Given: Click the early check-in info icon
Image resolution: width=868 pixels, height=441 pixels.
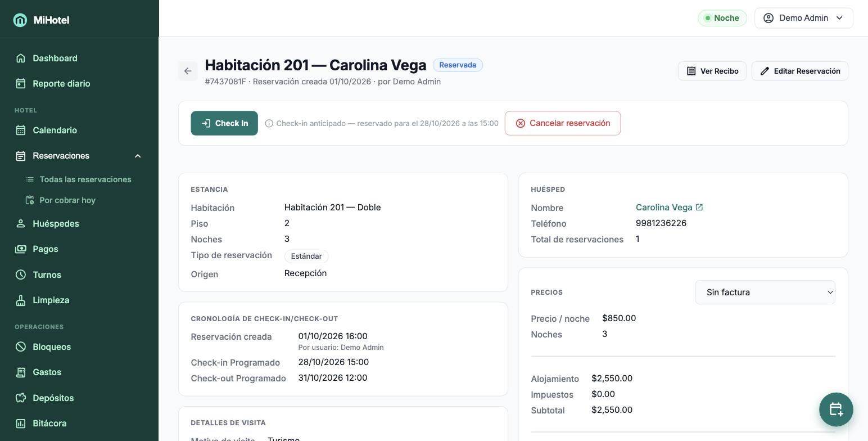Looking at the screenshot, I should (x=269, y=123).
